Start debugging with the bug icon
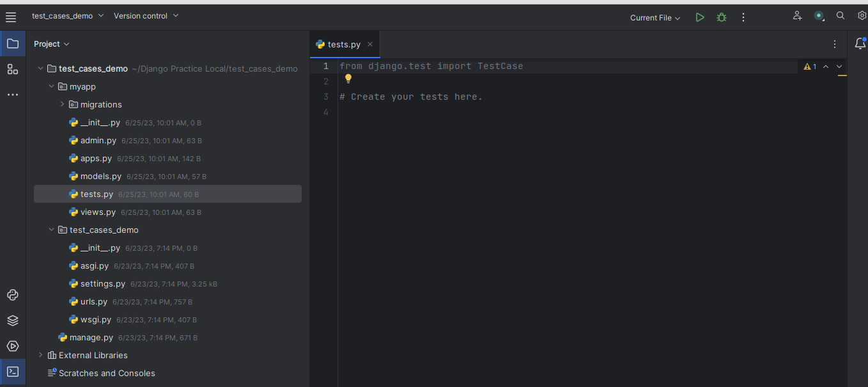This screenshot has width=868, height=387. [x=721, y=17]
